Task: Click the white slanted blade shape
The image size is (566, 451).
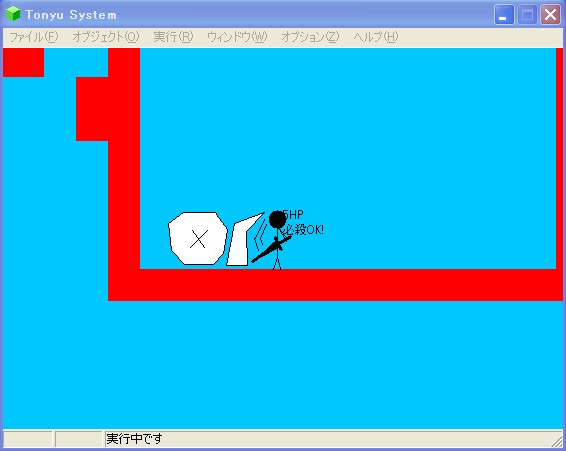Action: (243, 241)
